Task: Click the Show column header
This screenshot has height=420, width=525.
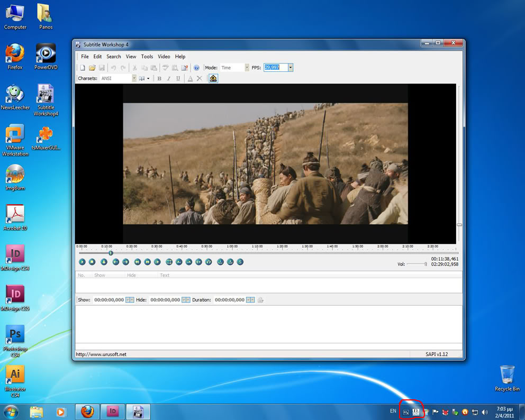Action: (99, 275)
